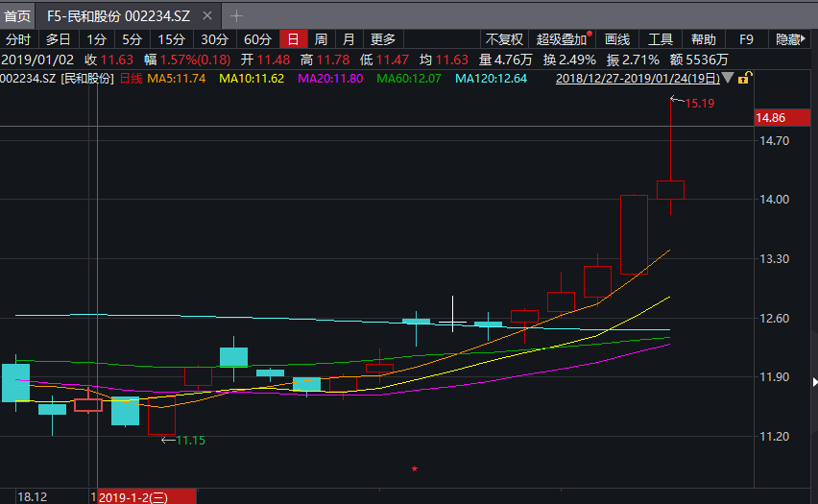Image resolution: width=818 pixels, height=504 pixels.
Task: Switch to 60分 timeframe
Action: (257, 39)
